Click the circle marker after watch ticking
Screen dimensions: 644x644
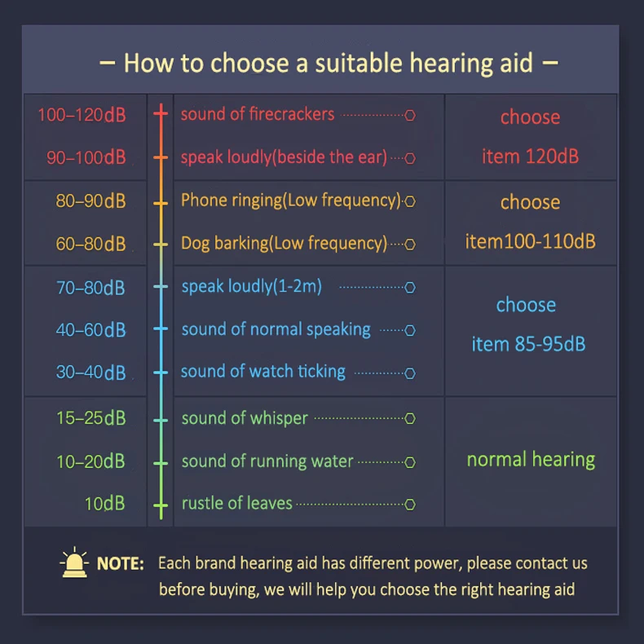tap(410, 373)
